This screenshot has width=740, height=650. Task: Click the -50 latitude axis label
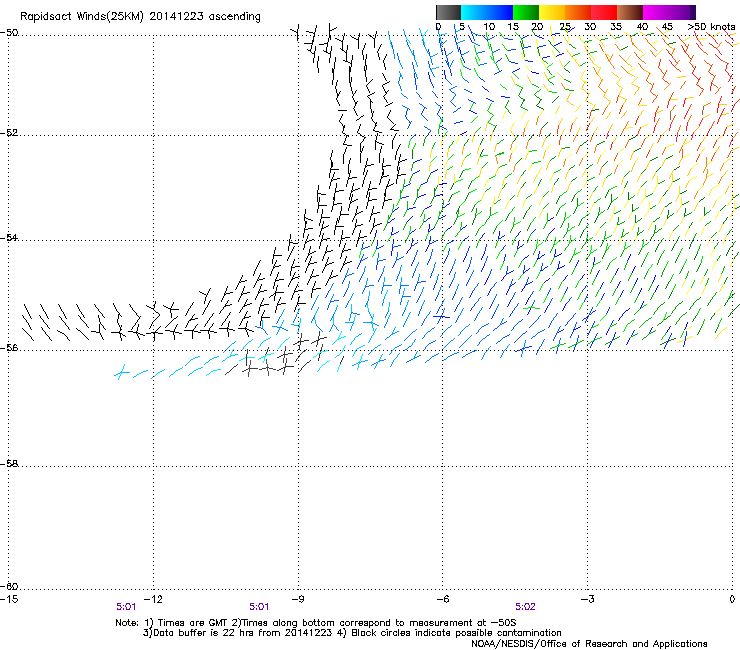(x=9, y=33)
